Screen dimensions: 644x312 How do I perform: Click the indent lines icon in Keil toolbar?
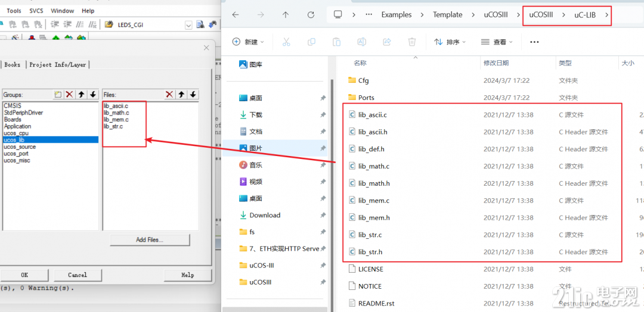55,24
